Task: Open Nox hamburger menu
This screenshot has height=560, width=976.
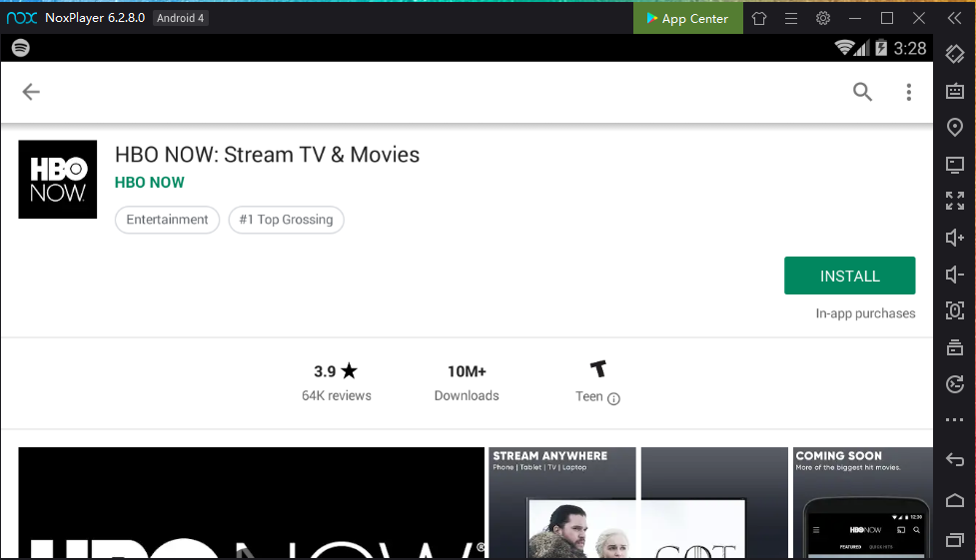Action: coord(791,18)
